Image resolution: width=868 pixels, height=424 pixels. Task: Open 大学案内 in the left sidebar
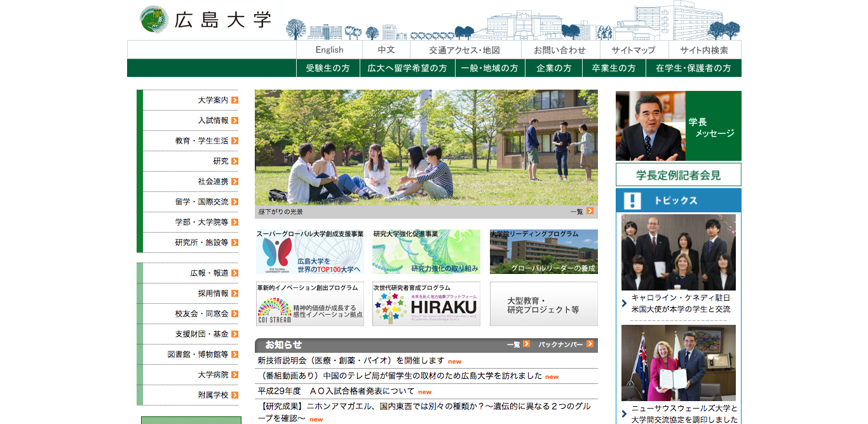click(x=213, y=100)
